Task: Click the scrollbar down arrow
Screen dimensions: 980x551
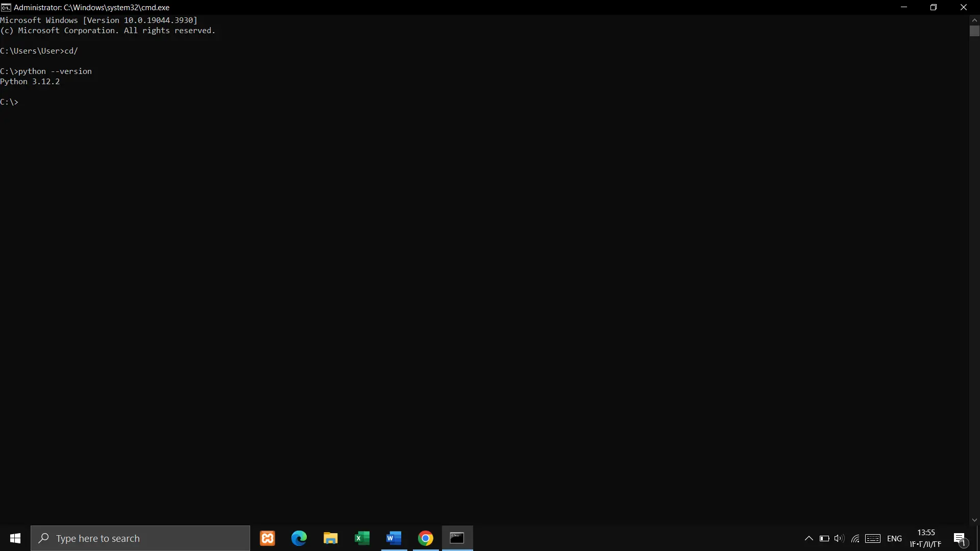Action: [974, 520]
